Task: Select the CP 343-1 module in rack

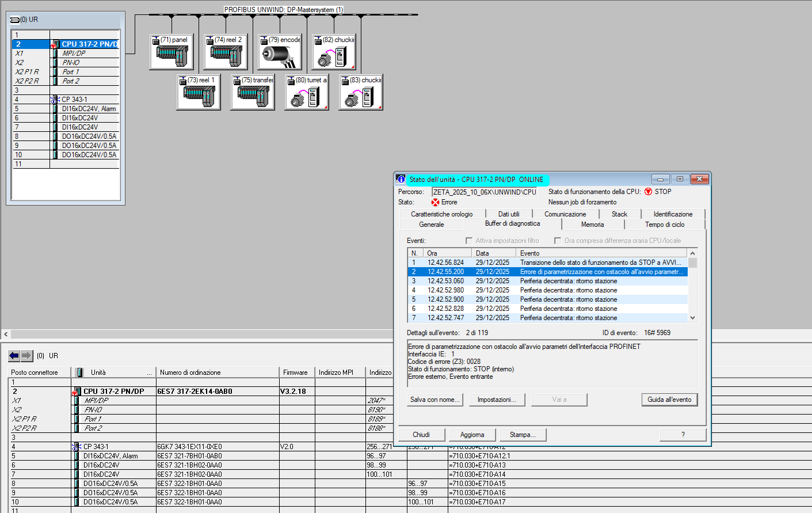Action: [74, 100]
